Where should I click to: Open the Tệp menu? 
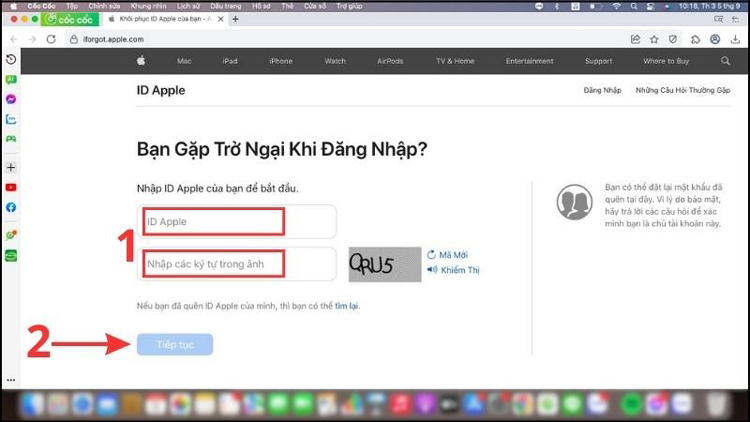tap(72, 6)
